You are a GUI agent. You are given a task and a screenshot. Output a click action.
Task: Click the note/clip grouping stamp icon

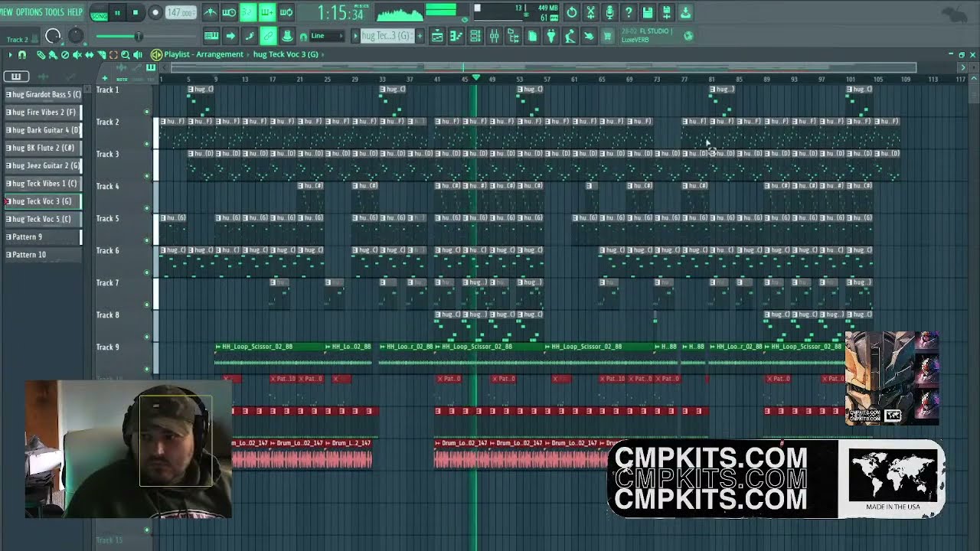287,36
